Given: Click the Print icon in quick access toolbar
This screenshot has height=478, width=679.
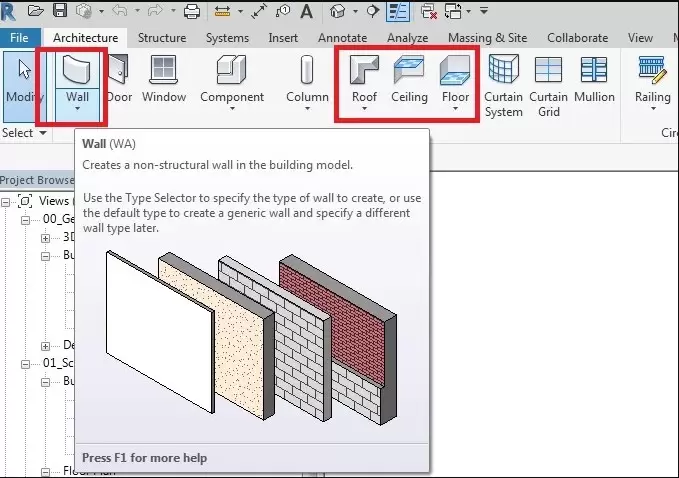Looking at the screenshot, I should click(192, 11).
